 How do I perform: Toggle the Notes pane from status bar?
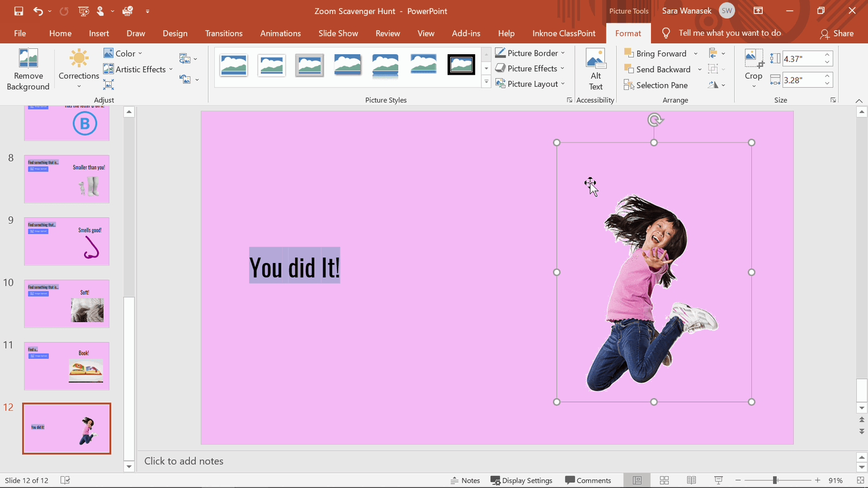(x=465, y=480)
